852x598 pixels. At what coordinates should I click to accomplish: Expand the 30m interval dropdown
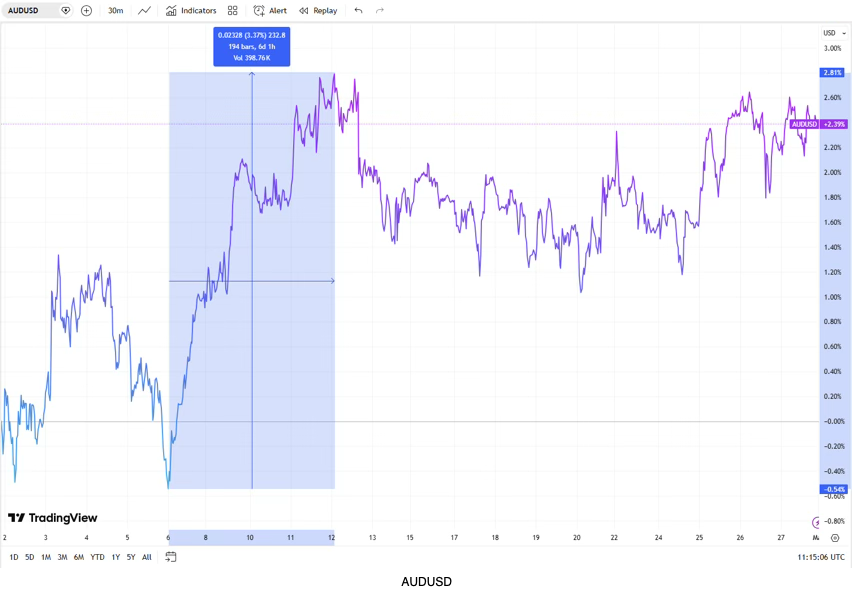[116, 11]
